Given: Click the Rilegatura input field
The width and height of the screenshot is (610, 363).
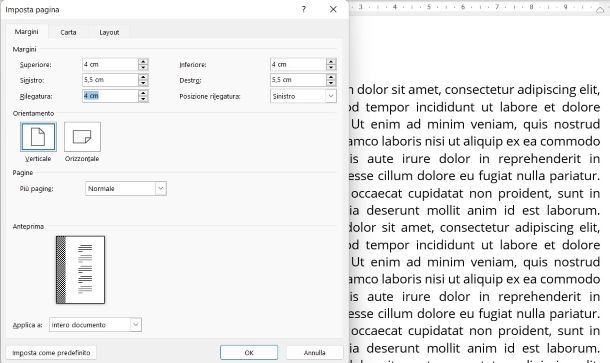Looking at the screenshot, I should 110,96.
